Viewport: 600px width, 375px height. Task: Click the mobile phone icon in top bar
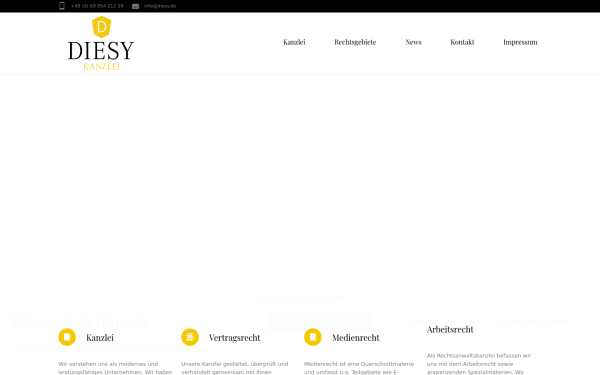[x=62, y=6]
